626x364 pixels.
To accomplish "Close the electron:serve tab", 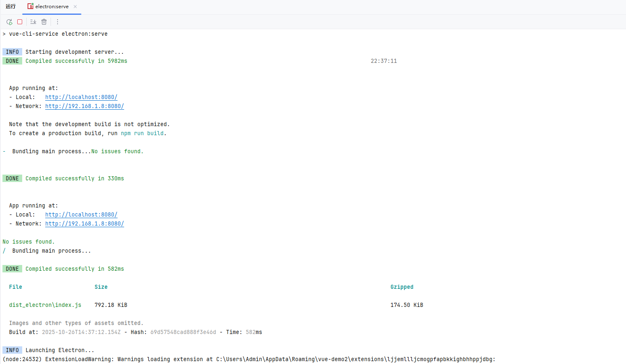I will click(x=75, y=7).
